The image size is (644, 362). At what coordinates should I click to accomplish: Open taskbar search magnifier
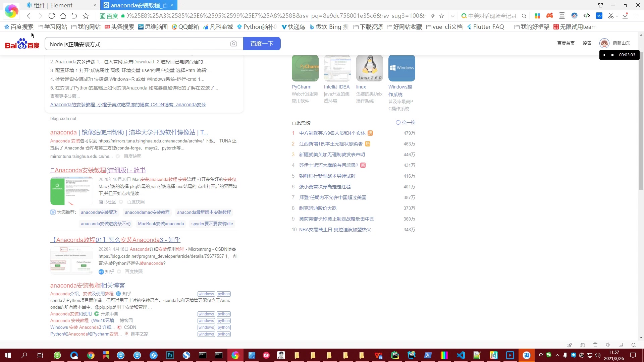coord(24,355)
